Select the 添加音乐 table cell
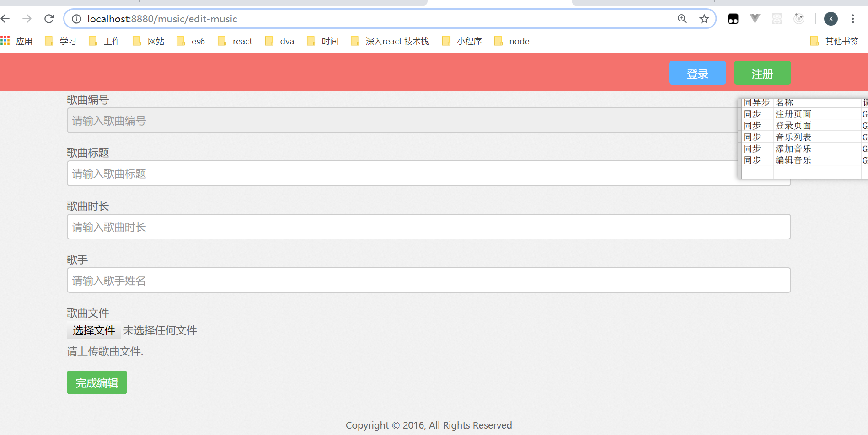 click(x=817, y=148)
